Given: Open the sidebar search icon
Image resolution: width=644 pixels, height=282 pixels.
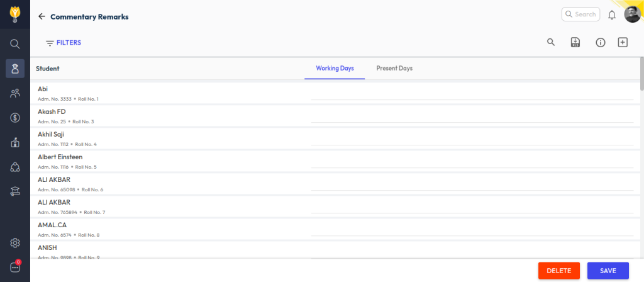Looking at the screenshot, I should (x=15, y=44).
